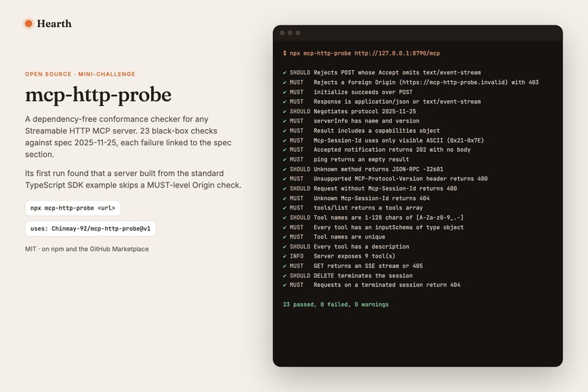Click the 'DELETE terminates the session' line

click(348, 276)
